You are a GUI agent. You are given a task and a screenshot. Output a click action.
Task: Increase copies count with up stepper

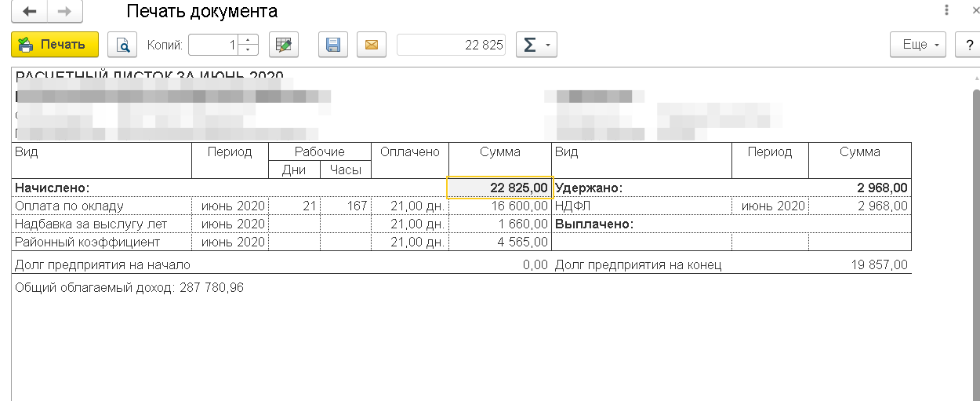pyautogui.click(x=249, y=39)
